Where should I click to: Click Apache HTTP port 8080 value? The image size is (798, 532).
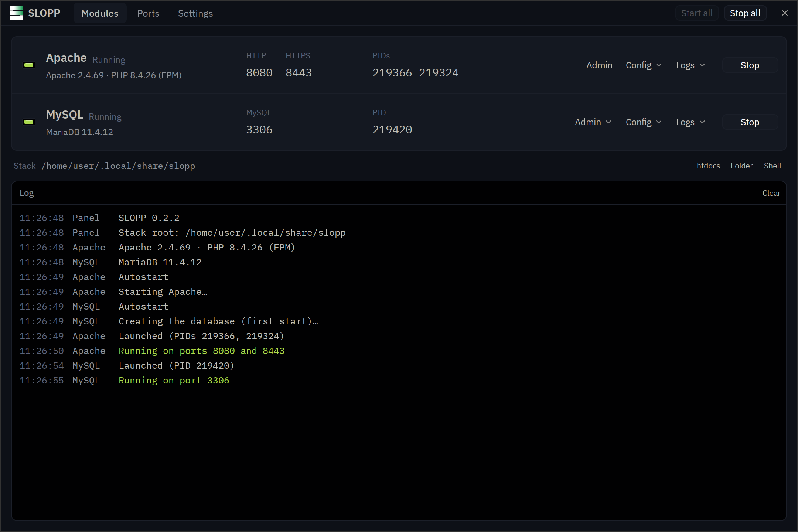point(259,73)
